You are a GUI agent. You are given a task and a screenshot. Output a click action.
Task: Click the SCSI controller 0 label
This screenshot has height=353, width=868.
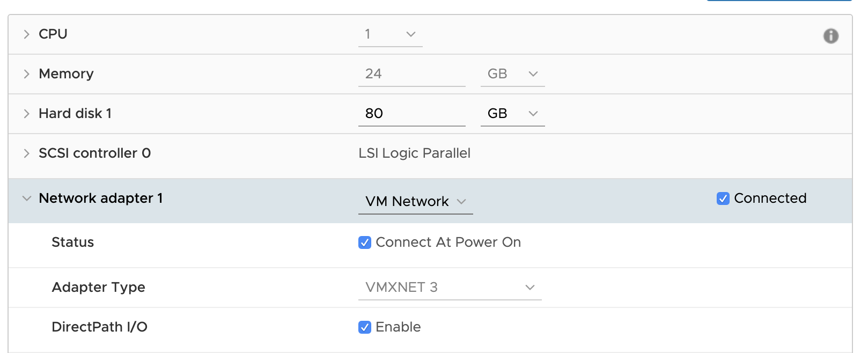[94, 153]
